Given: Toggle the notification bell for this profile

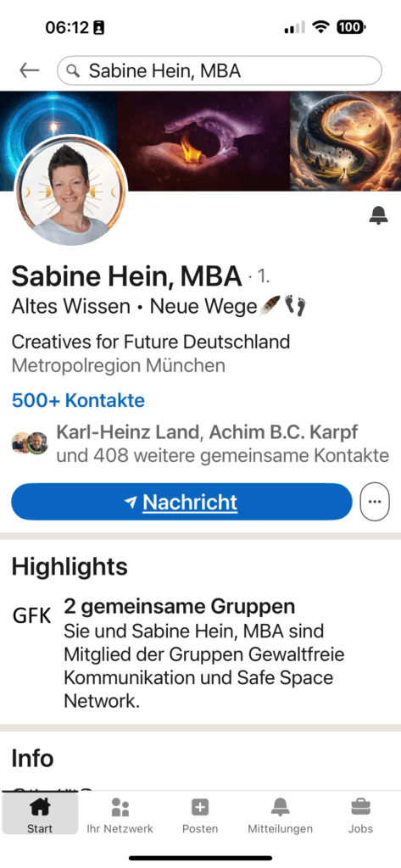Looking at the screenshot, I should [378, 214].
